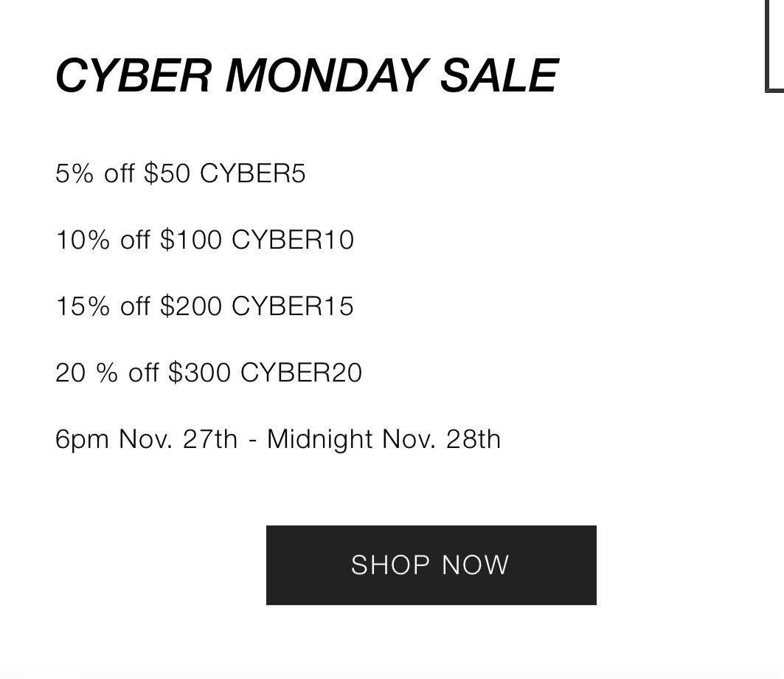The height and width of the screenshot is (679, 784).
Task: Click the 20 % discount text
Action: [86, 373]
